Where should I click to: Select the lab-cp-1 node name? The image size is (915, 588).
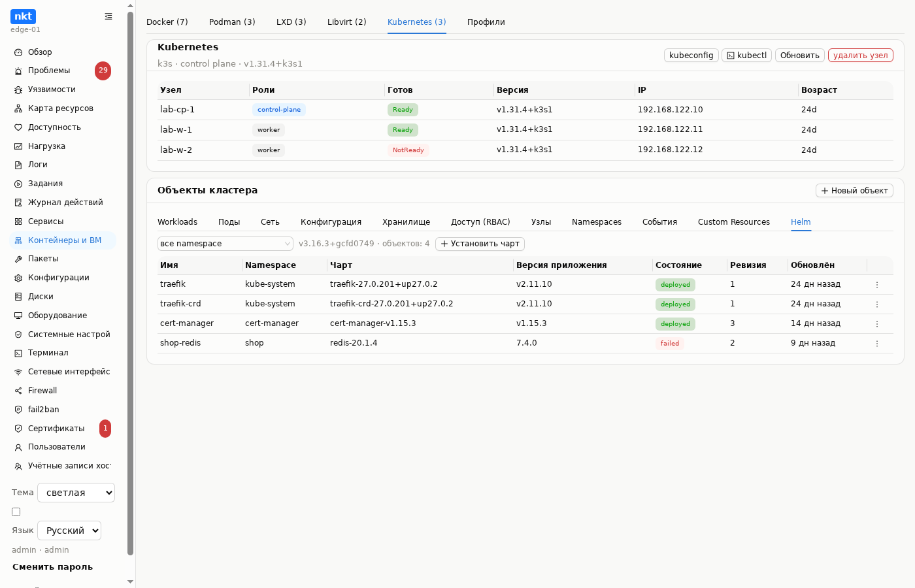[178, 110]
